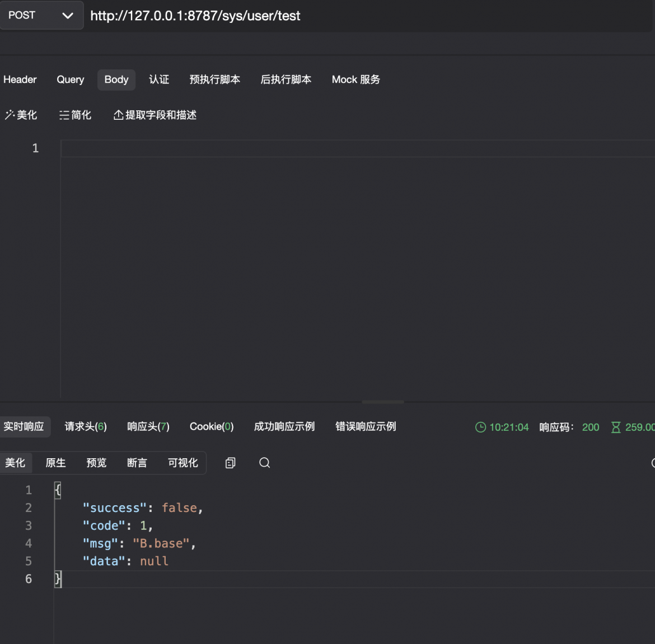Open the Cookie(0) tab

pyautogui.click(x=212, y=427)
